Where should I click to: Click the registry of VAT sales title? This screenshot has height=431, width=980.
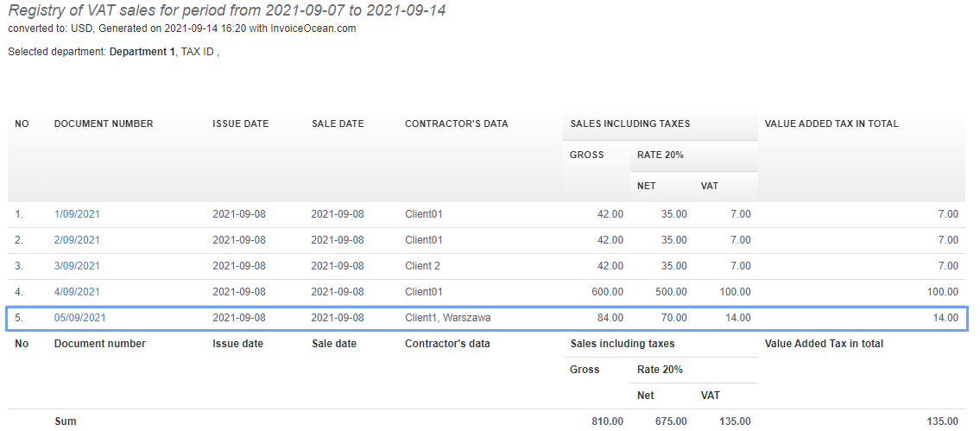pos(227,11)
